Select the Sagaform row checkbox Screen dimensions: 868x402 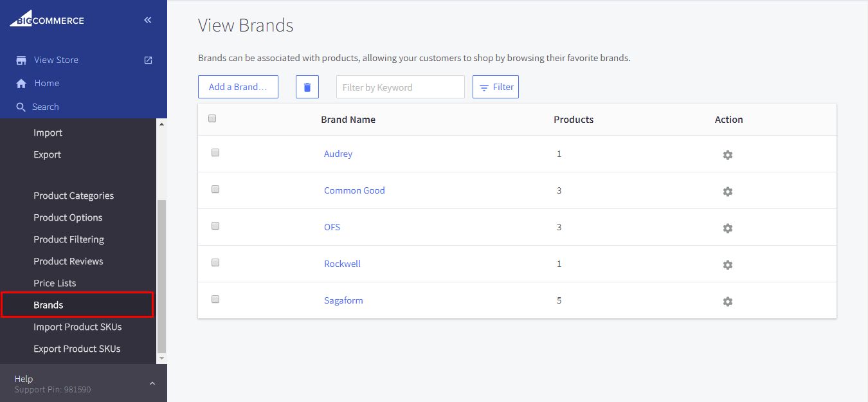(x=215, y=299)
